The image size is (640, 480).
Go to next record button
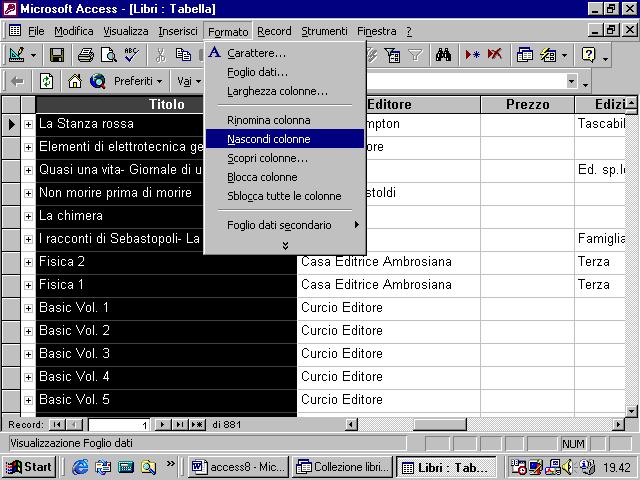[162, 424]
